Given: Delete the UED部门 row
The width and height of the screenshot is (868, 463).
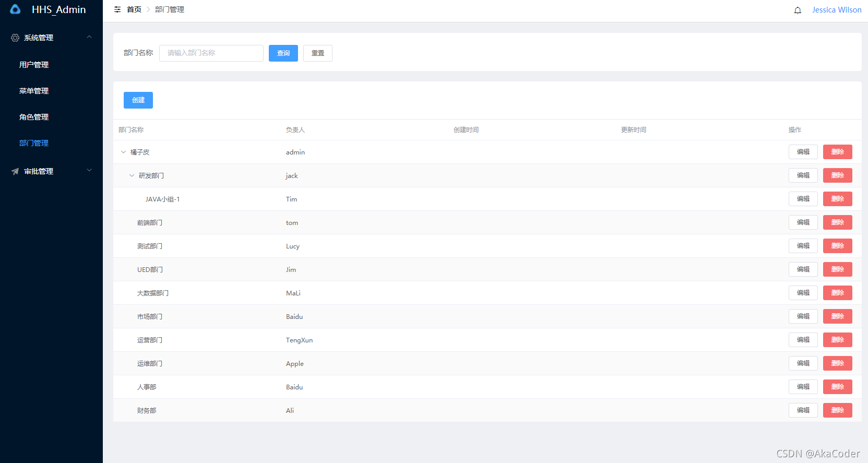Looking at the screenshot, I should [x=838, y=269].
